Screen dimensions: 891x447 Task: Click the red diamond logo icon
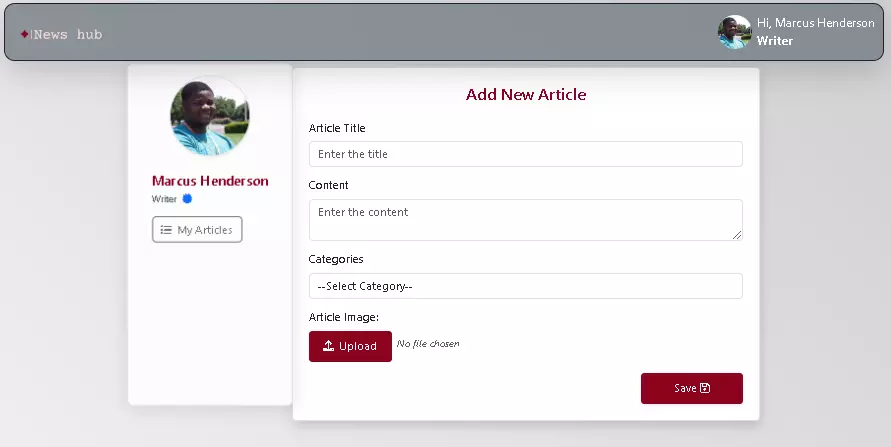tap(24, 34)
